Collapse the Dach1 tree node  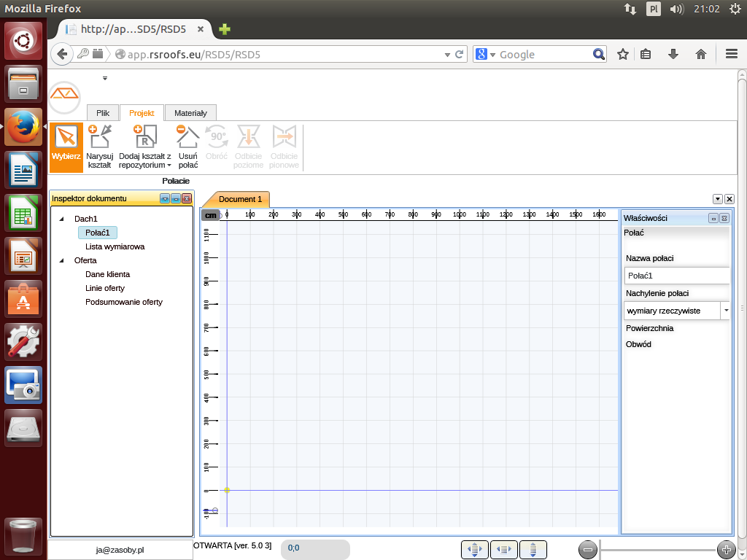coord(61,219)
